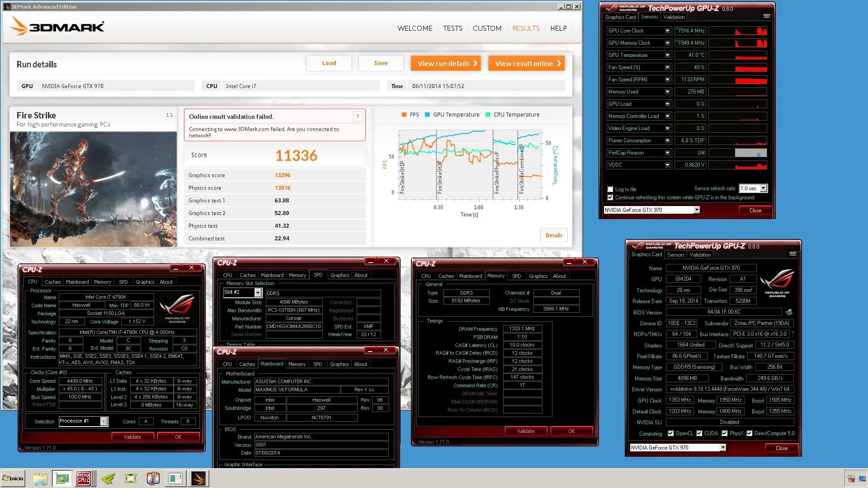Minimize the CPU-Z CPU window
868x488 pixels.
pyautogui.click(x=176, y=268)
